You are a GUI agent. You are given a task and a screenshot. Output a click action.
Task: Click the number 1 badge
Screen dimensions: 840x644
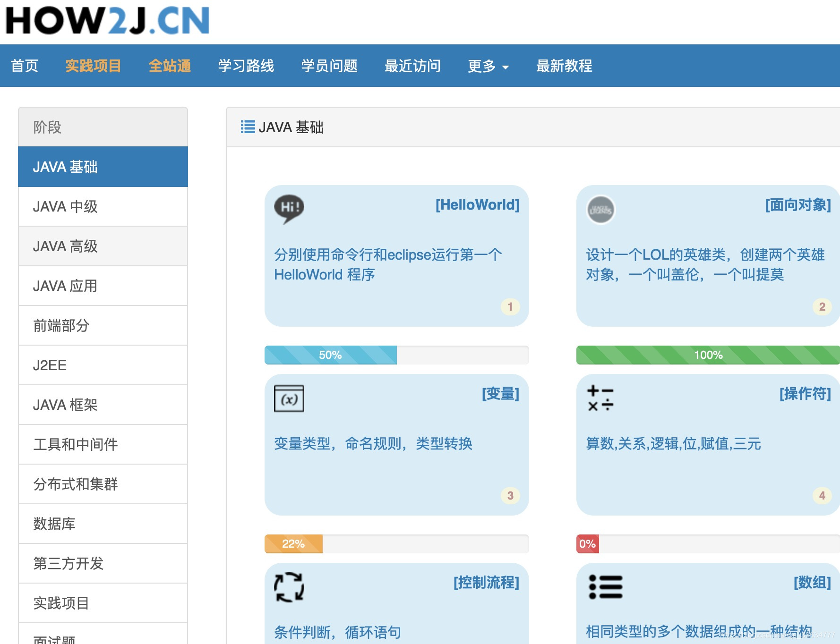510,307
